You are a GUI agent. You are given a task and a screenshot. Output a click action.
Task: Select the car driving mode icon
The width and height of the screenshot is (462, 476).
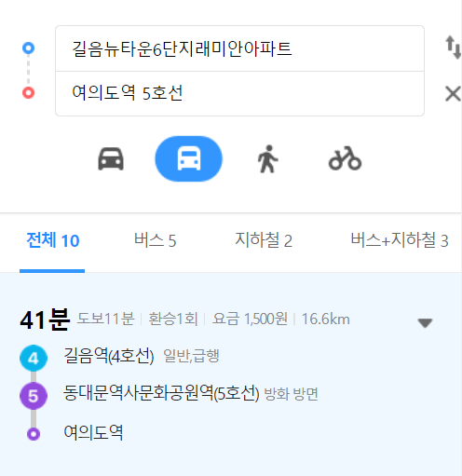coord(111,159)
